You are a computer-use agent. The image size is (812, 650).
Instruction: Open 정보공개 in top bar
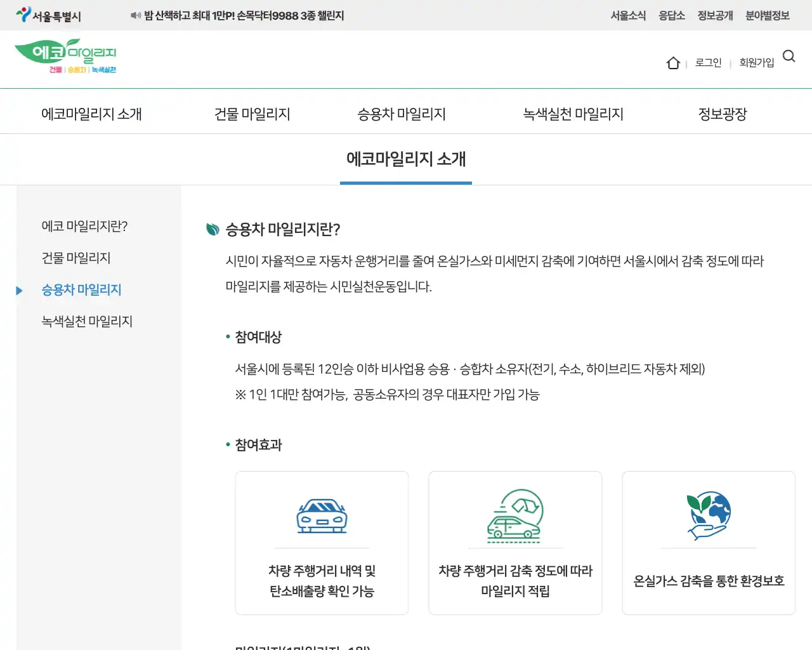click(x=715, y=15)
